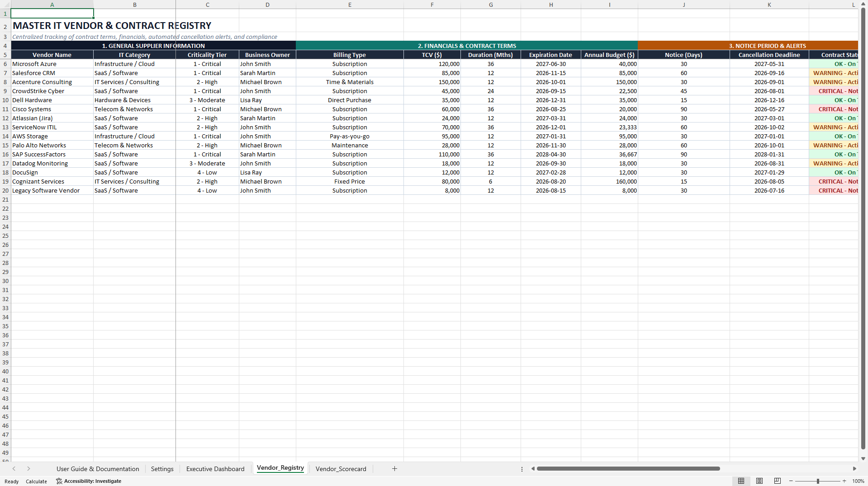Screen dimensions: 868x486
Task: Click the 100% zoom level
Action: tap(858, 481)
